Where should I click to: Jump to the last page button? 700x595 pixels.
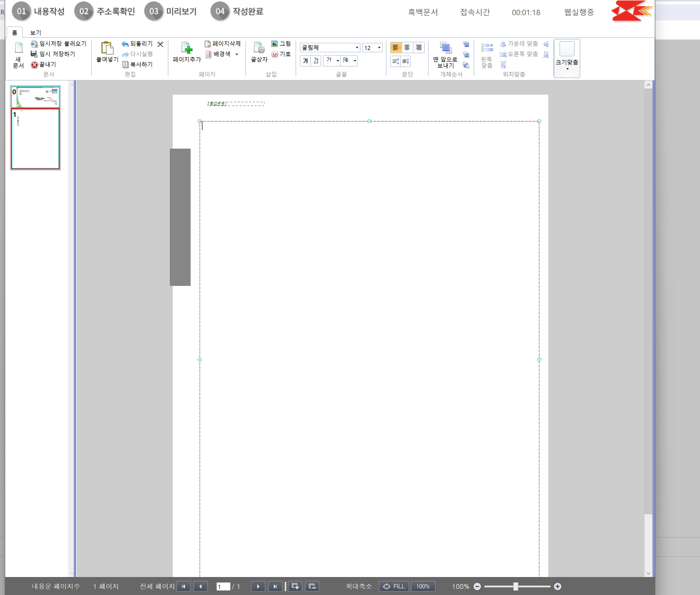[275, 586]
